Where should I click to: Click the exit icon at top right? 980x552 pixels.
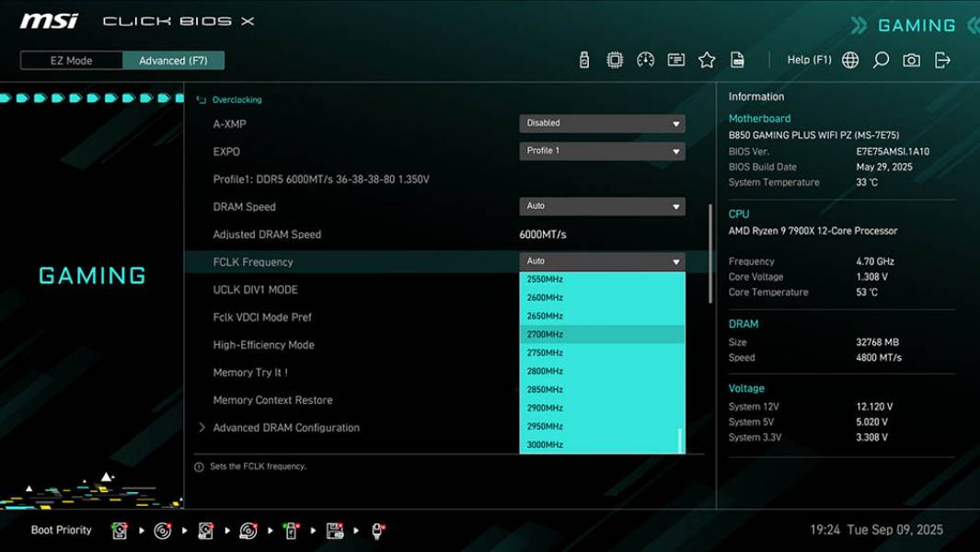941,59
